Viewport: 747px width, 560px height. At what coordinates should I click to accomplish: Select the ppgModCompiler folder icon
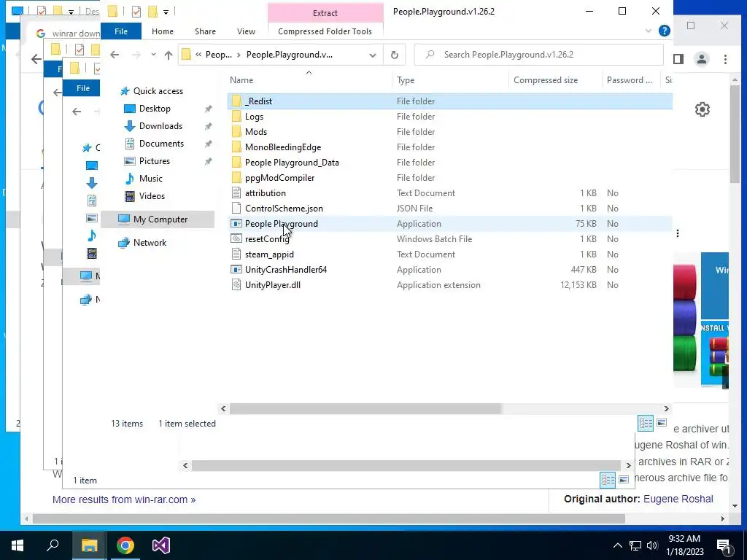coord(236,178)
